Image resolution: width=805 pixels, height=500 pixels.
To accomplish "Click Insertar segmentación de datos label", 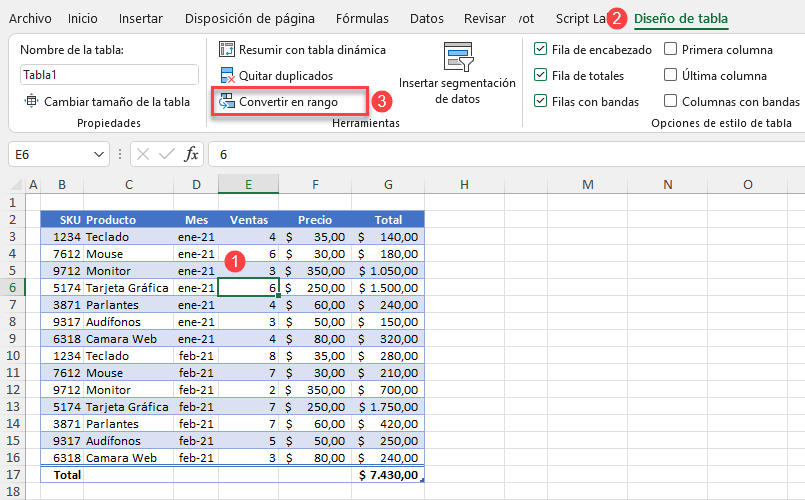I will (x=457, y=91).
